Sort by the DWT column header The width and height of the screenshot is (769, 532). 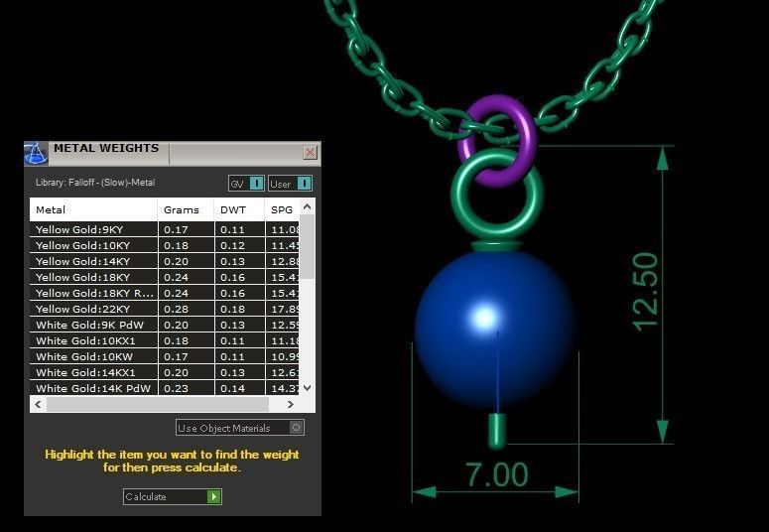point(239,209)
